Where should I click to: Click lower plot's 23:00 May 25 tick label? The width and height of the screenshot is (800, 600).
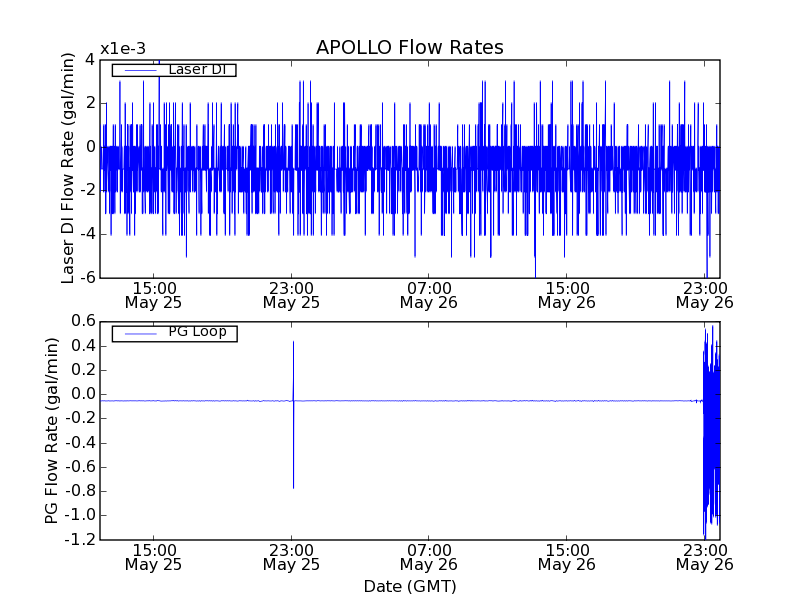tap(291, 556)
